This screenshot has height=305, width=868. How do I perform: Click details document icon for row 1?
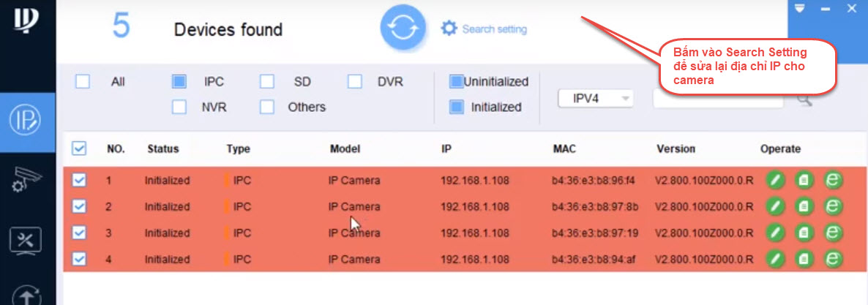(x=804, y=180)
